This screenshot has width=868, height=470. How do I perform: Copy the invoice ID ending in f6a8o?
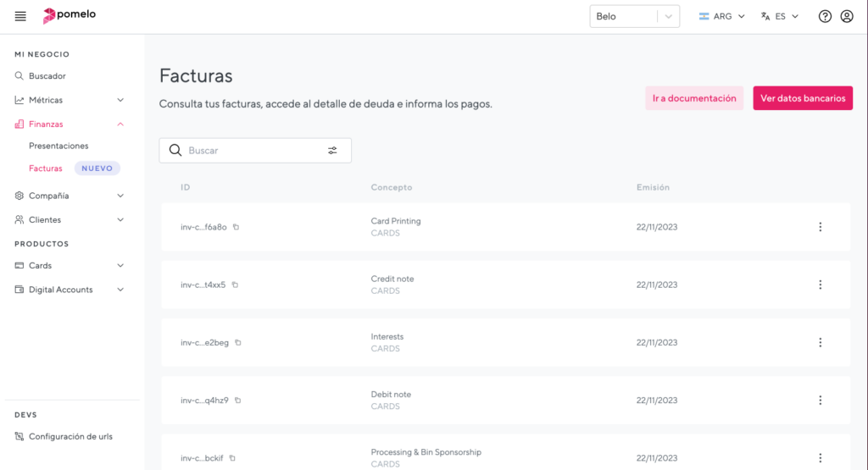pos(236,227)
